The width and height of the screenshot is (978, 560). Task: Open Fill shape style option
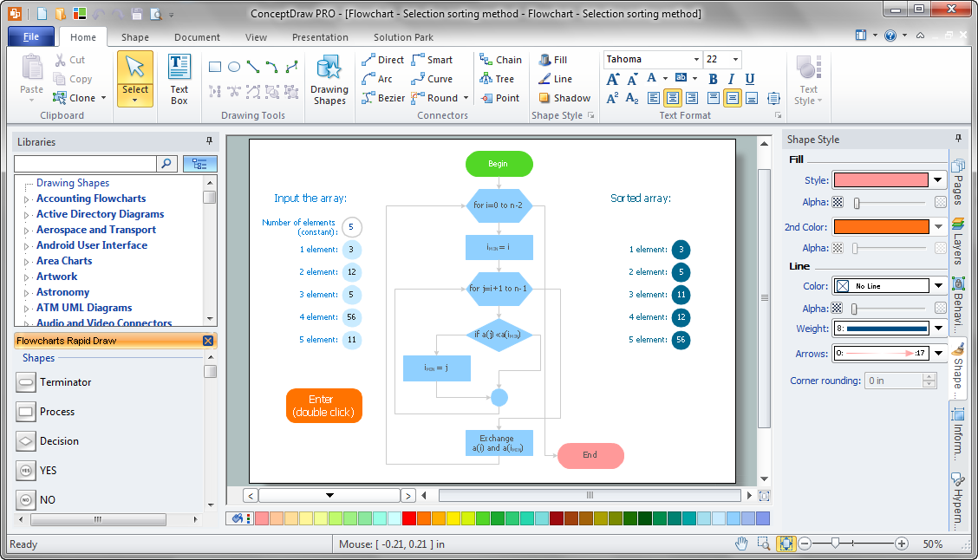[552, 60]
